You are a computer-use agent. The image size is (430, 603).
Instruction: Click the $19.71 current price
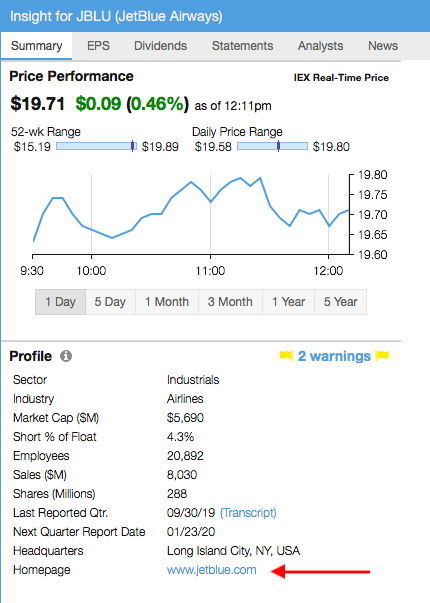pos(37,104)
